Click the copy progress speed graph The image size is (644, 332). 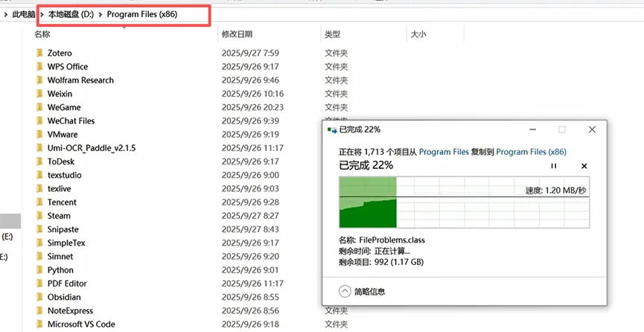(464, 202)
